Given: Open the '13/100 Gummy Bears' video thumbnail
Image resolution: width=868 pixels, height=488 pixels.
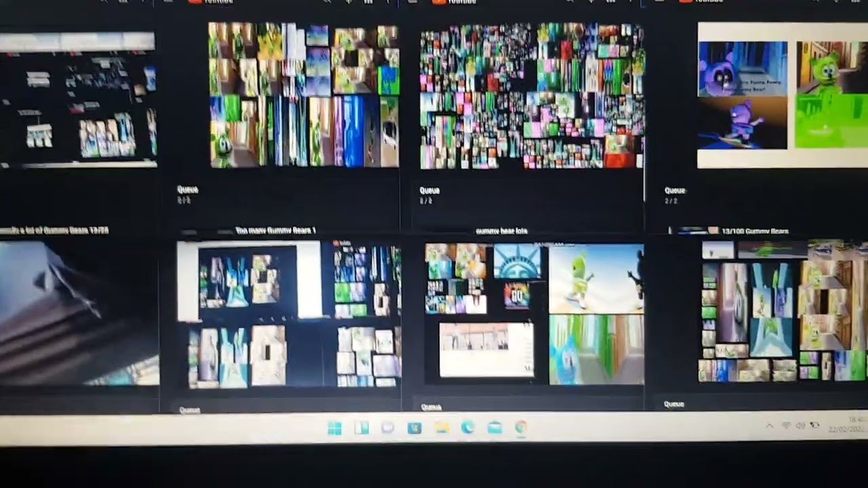Looking at the screenshot, I should click(x=783, y=310).
